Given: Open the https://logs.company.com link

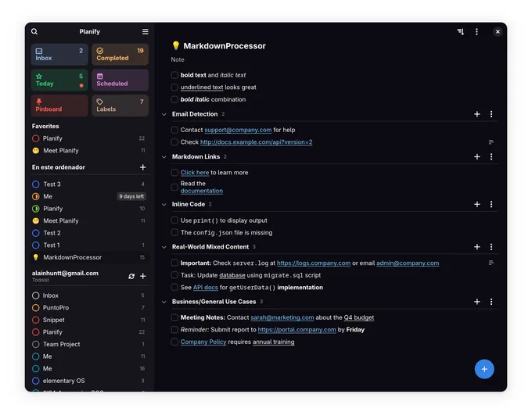Looking at the screenshot, I should (x=314, y=263).
